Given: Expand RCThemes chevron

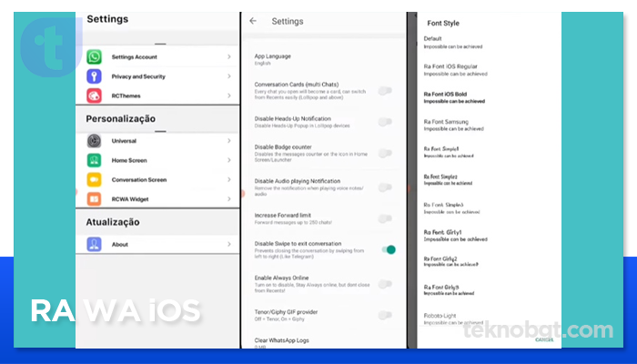Looking at the screenshot, I should pos(229,96).
